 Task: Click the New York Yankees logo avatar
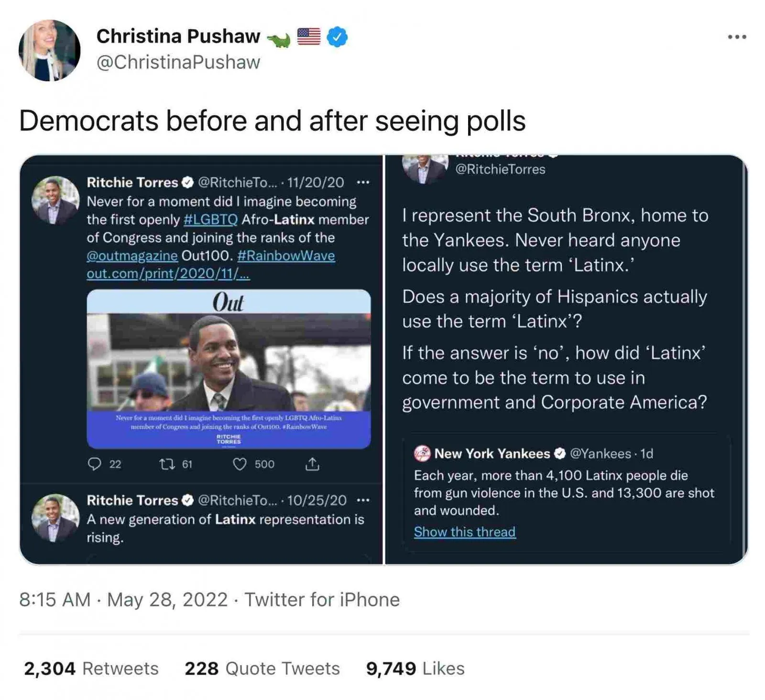point(422,453)
